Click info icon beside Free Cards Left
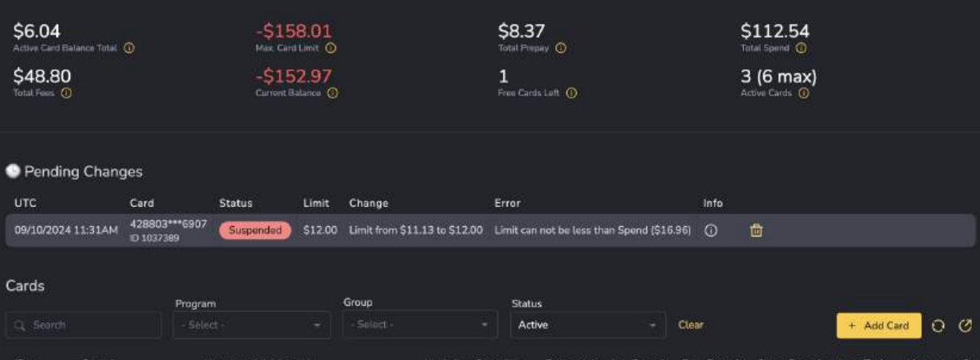The image size is (980, 360). point(571,93)
